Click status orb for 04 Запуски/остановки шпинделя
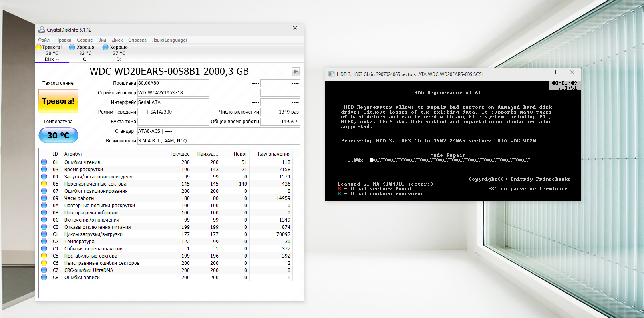Screen dimensions: 644x318 point(44,176)
